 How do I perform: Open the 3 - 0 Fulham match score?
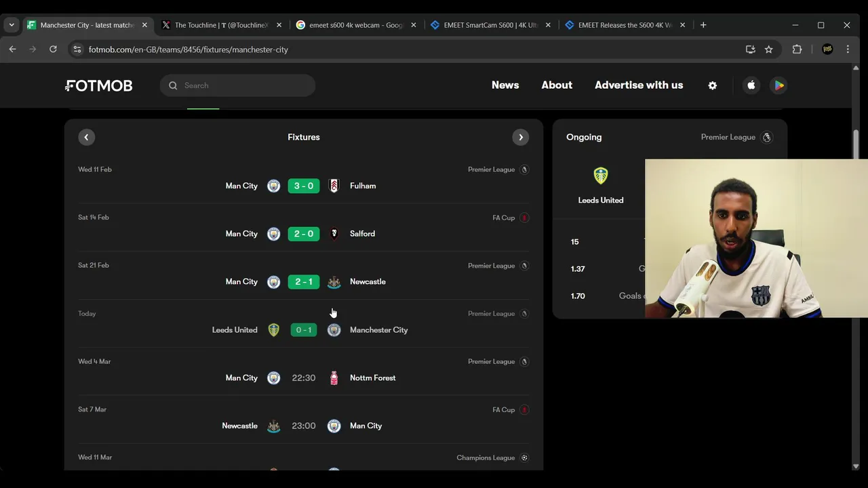click(x=304, y=186)
